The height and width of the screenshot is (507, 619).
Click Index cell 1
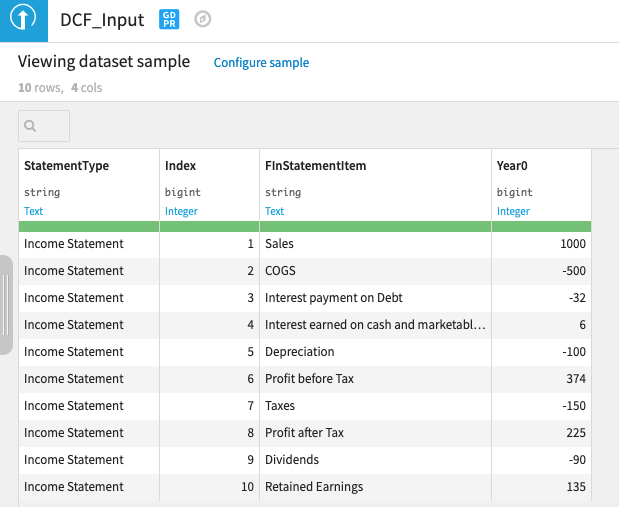[x=209, y=244]
